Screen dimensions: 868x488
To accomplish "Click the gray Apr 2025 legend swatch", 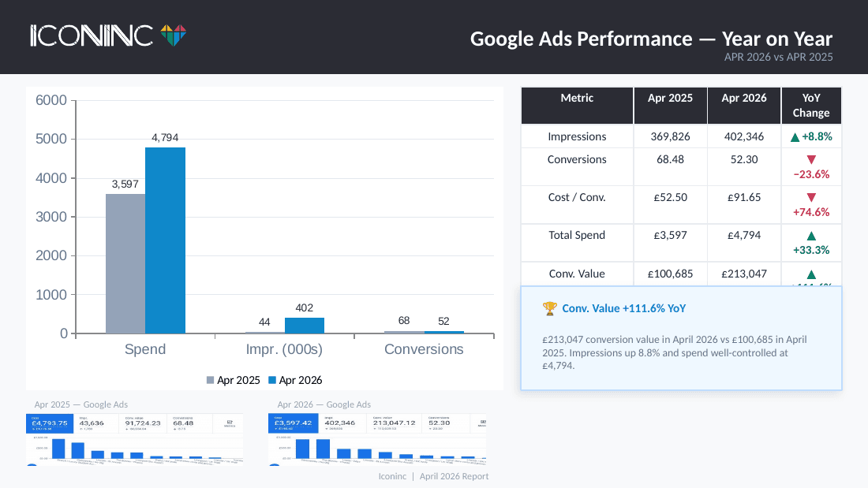I will [x=211, y=380].
